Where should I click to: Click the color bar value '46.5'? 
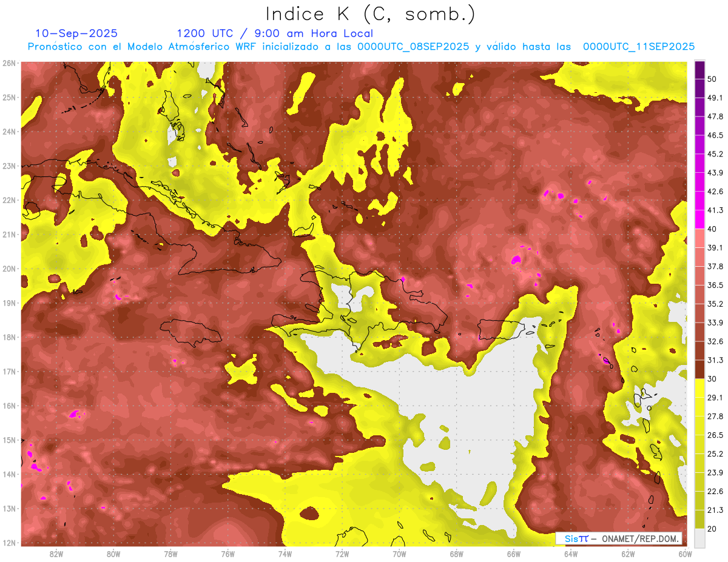coord(715,135)
